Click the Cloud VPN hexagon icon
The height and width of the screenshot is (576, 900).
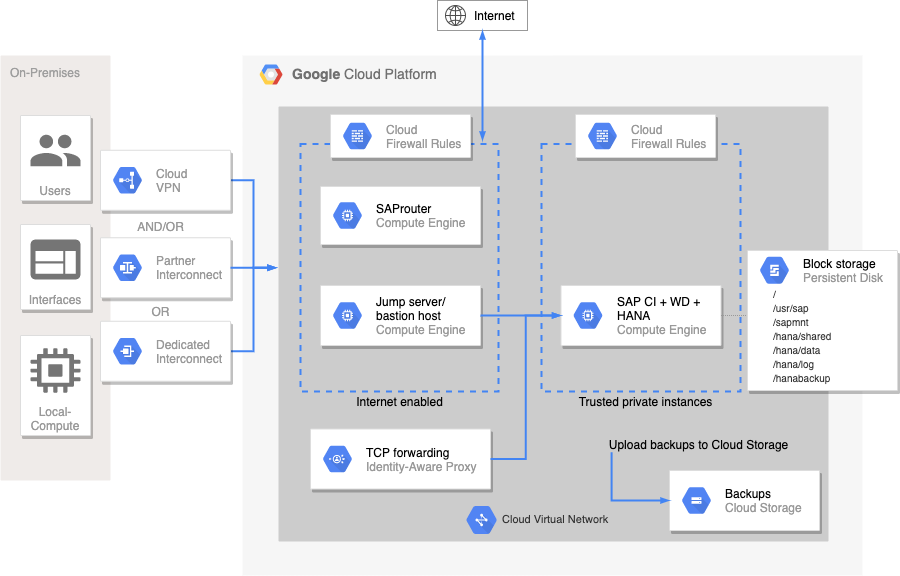pos(127,180)
